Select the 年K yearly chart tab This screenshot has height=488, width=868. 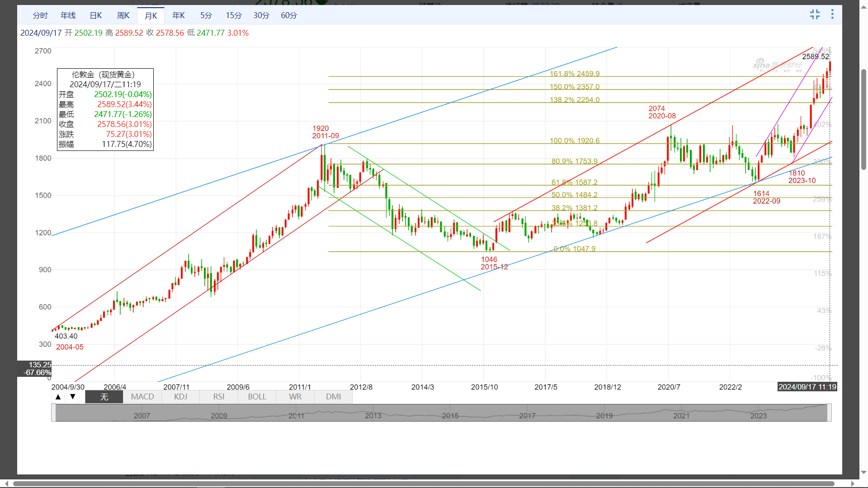(179, 15)
